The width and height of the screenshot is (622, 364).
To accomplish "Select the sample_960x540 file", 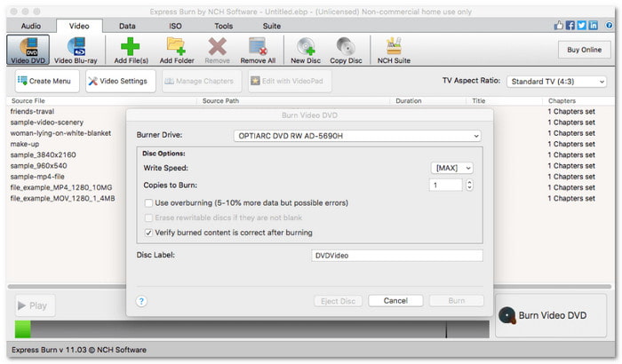I will [38, 166].
